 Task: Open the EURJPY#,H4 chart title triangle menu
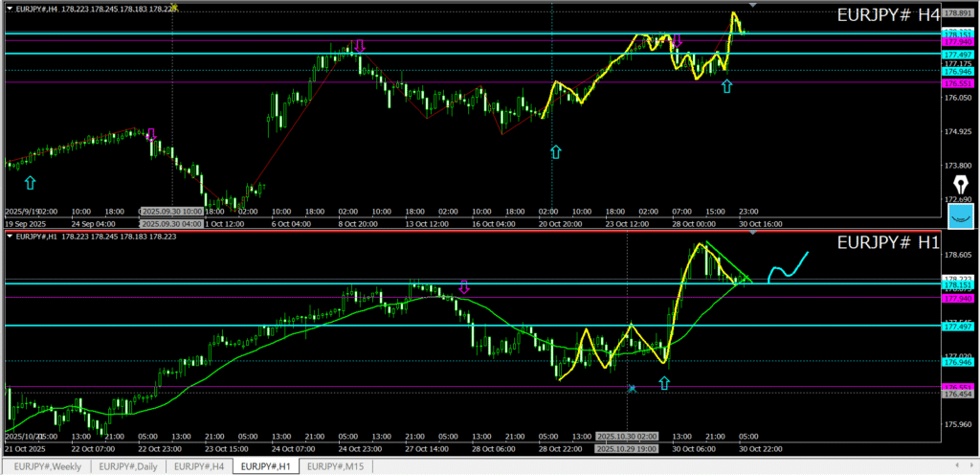coord(11,10)
